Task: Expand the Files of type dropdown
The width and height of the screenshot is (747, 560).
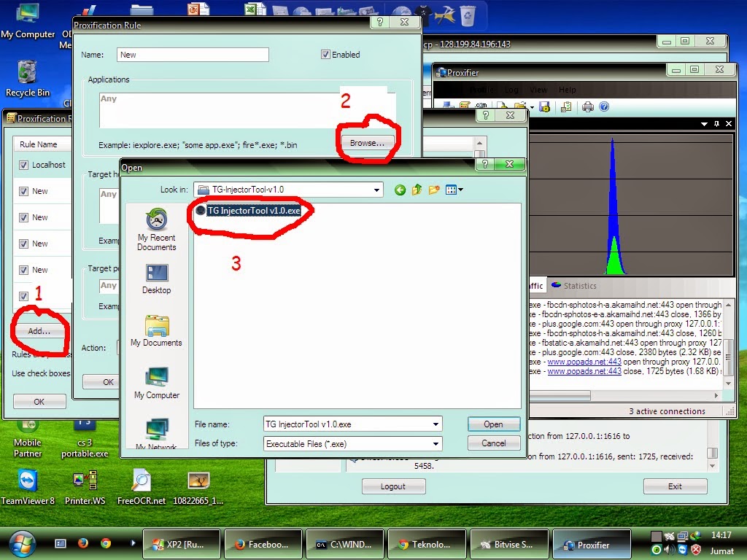Action: click(x=436, y=444)
